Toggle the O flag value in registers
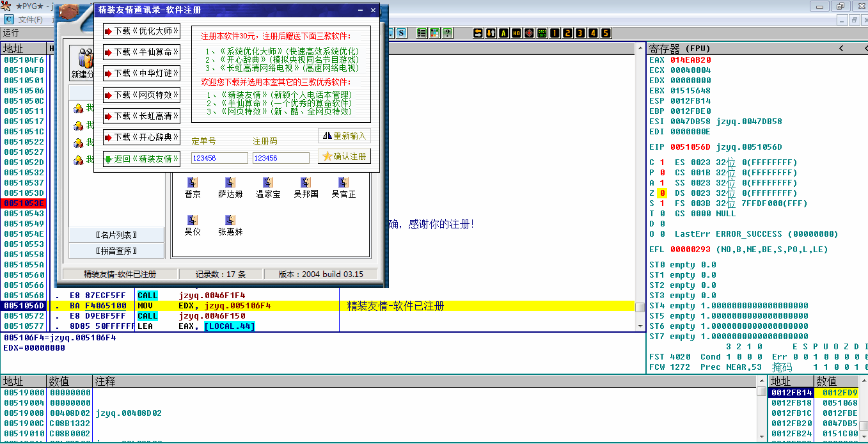 [x=663, y=234]
